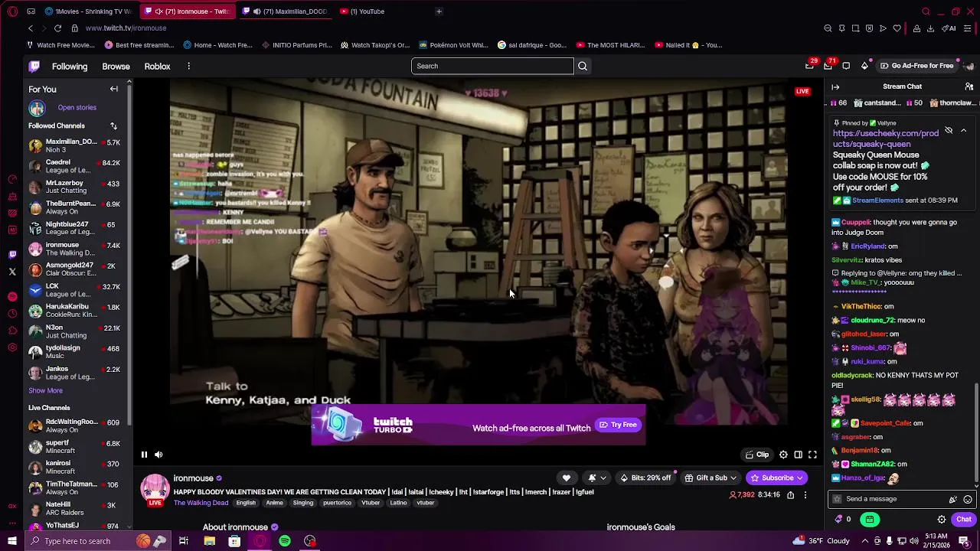Viewport: 980px width, 551px height.
Task: Open the Roblox nav link
Action: coord(157,67)
